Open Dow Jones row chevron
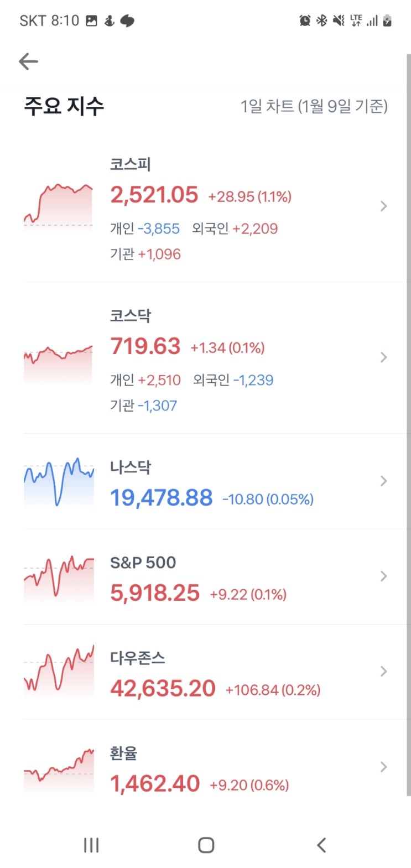411x868 pixels. (383, 672)
